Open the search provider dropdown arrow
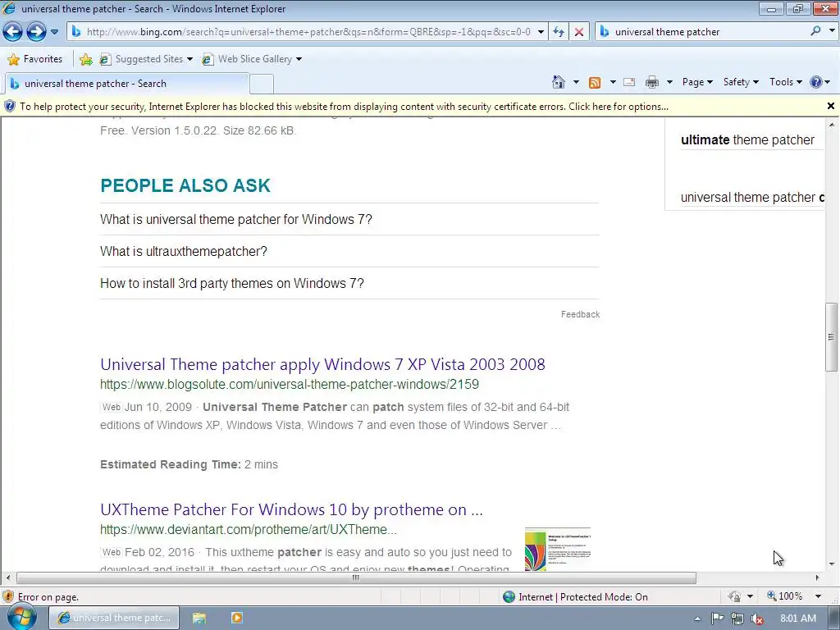The image size is (840, 630). [832, 31]
